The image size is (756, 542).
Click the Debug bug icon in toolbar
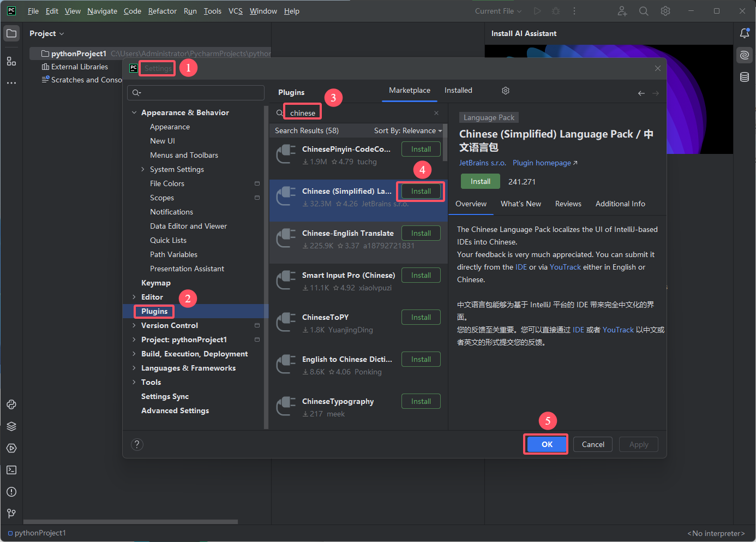tap(556, 11)
